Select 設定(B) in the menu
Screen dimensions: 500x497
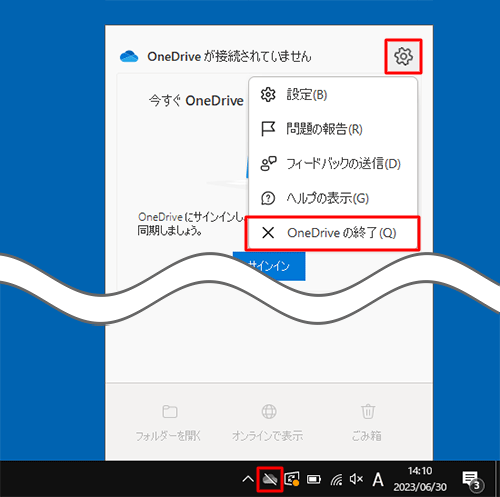[333, 95]
